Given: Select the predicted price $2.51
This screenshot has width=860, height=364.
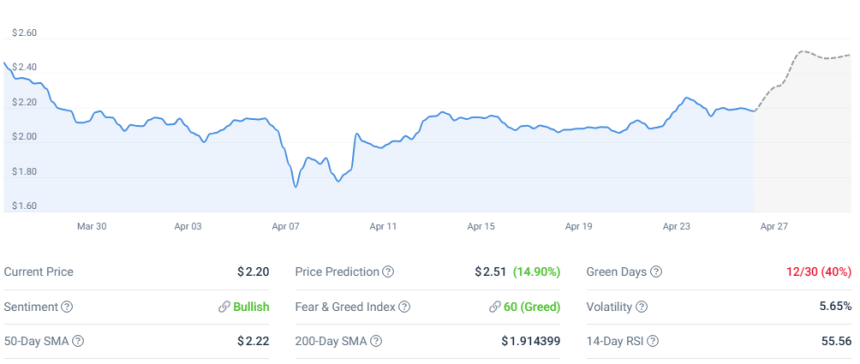Looking at the screenshot, I should point(490,272).
